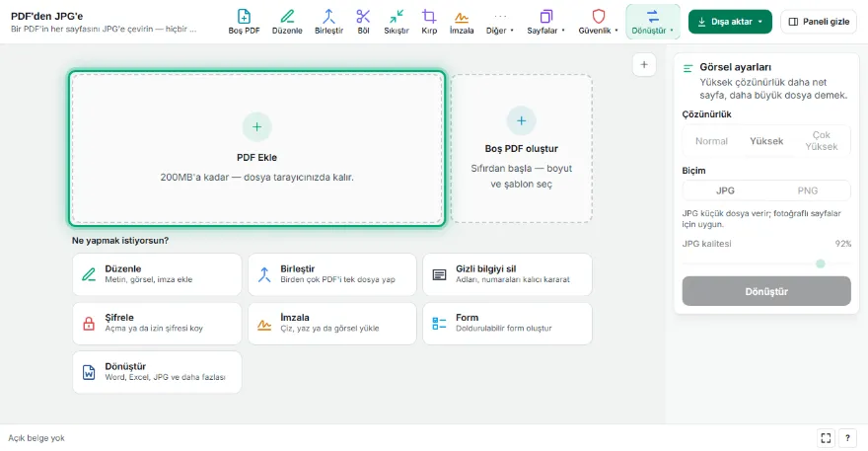Screen dimensions: 868x451
Task: Click the signature icon on İmzala card
Action: (x=264, y=325)
